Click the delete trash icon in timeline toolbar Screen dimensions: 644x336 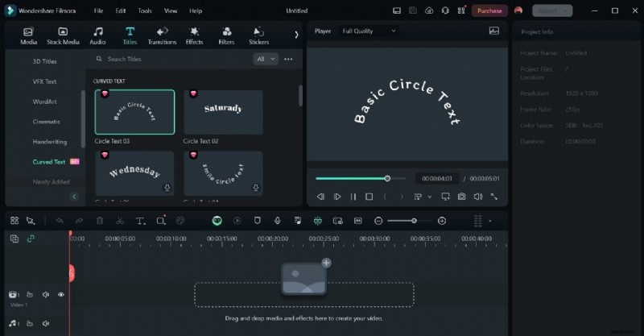pos(100,221)
